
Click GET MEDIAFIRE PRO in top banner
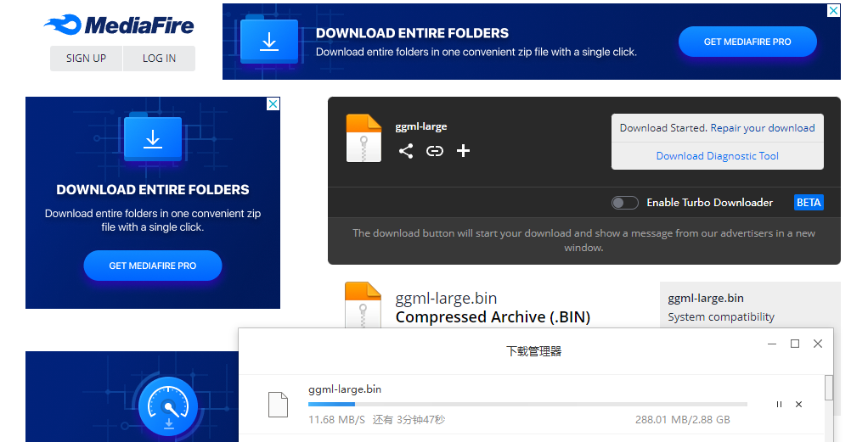(747, 42)
